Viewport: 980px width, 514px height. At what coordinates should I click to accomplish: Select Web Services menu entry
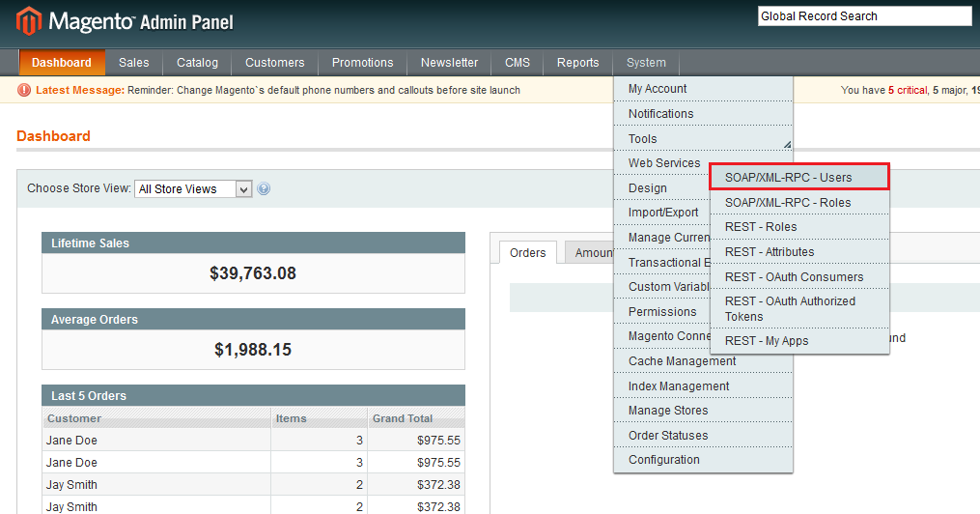click(x=662, y=163)
